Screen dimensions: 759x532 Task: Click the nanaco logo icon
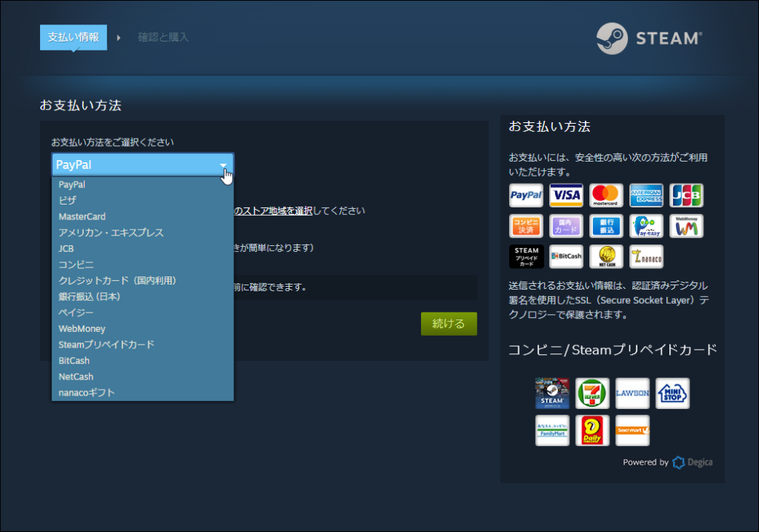[x=646, y=256]
